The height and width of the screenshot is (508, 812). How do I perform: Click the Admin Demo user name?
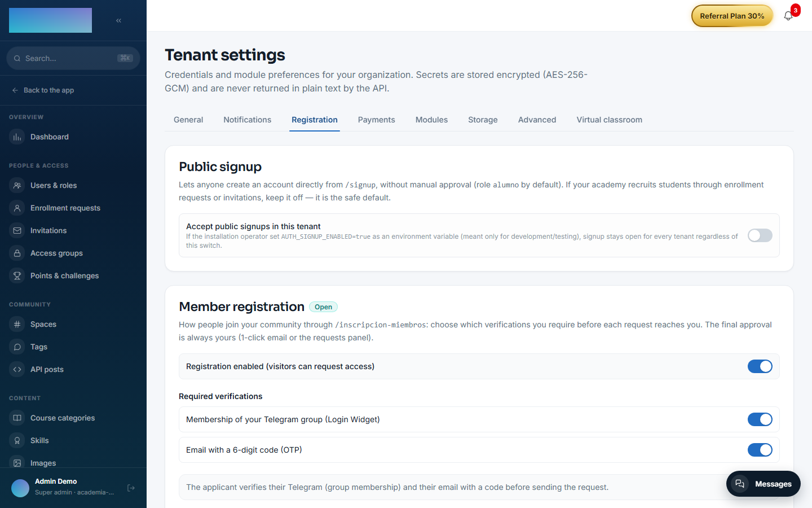coord(56,481)
